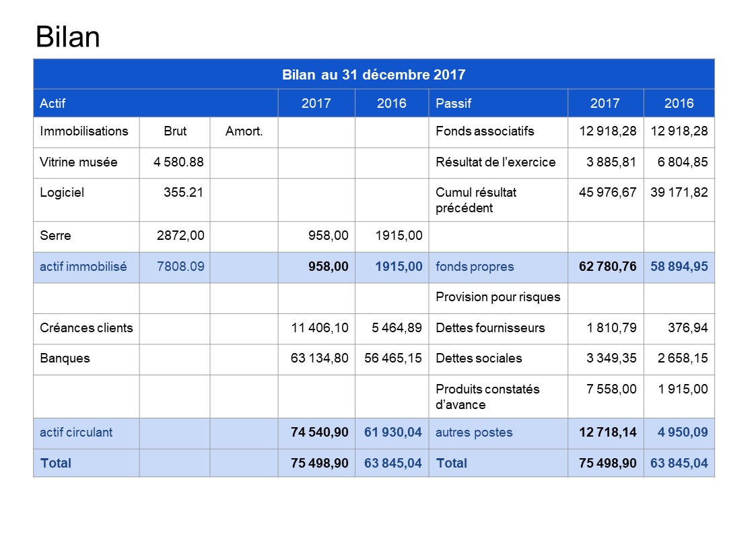The image size is (756, 535).
Task: Select the "Créances clients" row label
Action: pyautogui.click(x=86, y=328)
